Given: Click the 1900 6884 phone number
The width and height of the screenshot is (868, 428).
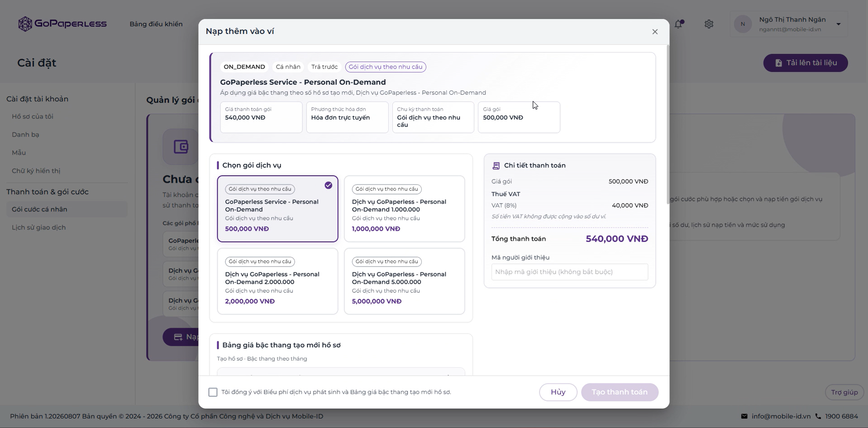Looking at the screenshot, I should pos(841,416).
